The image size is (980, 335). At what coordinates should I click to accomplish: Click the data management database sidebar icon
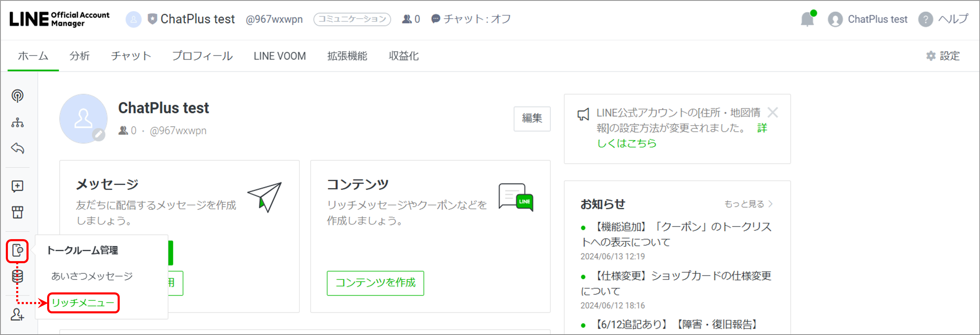click(x=18, y=276)
